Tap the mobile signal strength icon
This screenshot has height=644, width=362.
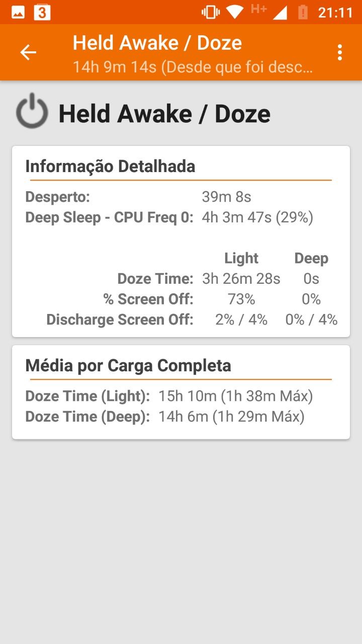pos(280,12)
